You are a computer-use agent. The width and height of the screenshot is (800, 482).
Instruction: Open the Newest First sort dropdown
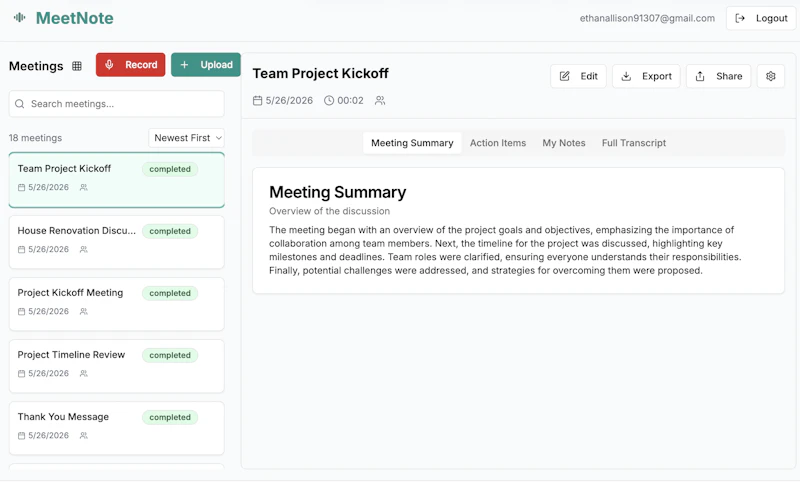[x=186, y=138]
